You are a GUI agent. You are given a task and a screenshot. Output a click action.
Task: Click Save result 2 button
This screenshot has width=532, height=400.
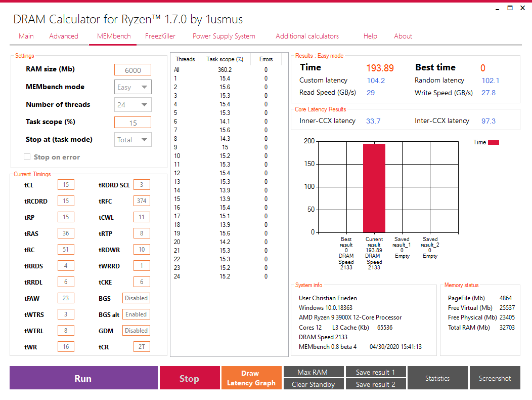click(x=376, y=384)
